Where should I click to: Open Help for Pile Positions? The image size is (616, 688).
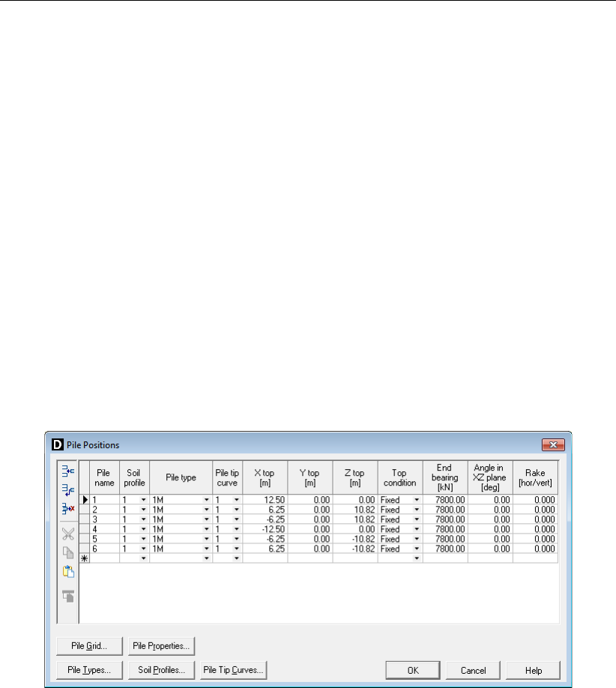click(533, 671)
